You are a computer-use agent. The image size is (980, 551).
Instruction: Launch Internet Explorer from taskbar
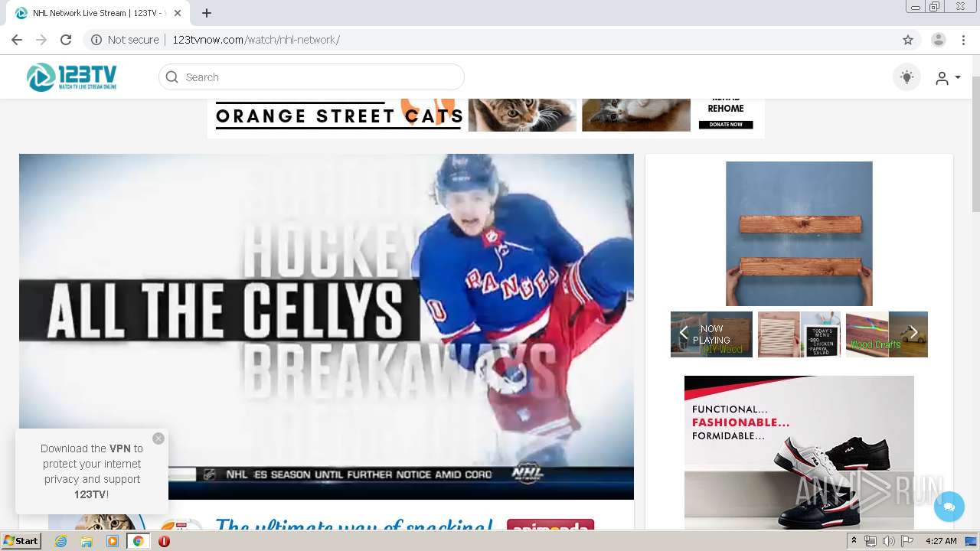[60, 541]
